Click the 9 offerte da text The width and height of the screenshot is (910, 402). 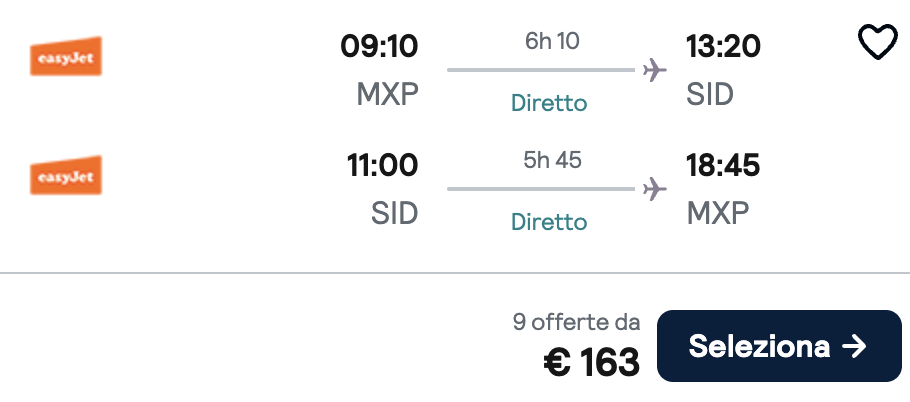[576, 322]
